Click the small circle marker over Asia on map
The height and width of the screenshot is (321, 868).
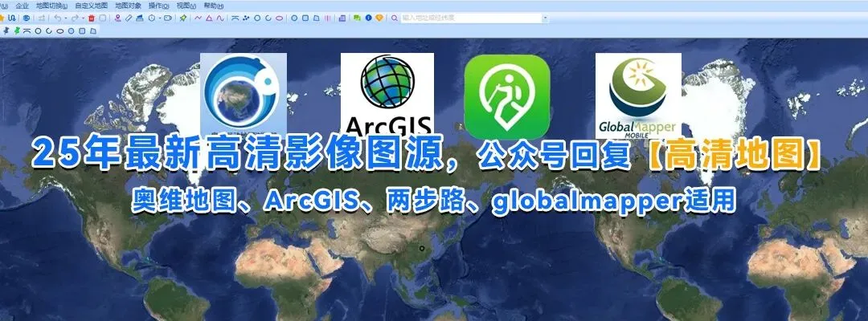point(422,249)
